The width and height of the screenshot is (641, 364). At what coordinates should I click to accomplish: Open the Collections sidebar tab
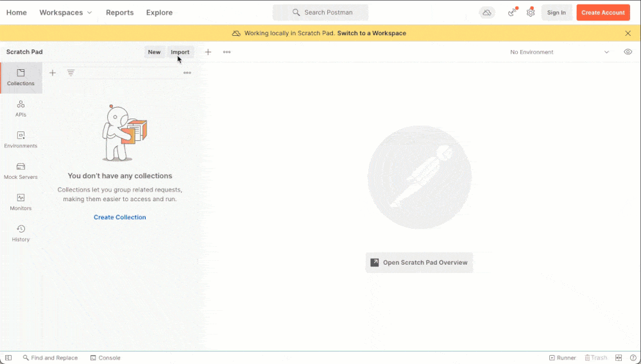pos(21,78)
